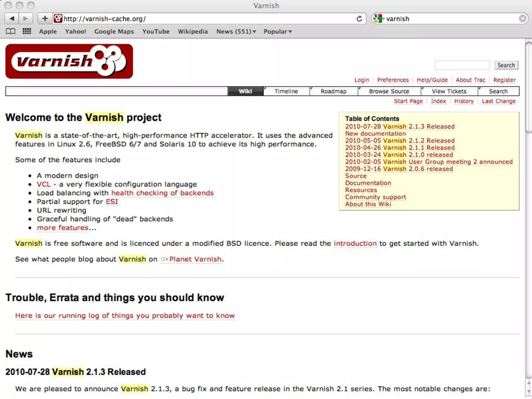Click the browser Forward arrow button
Image resolution: width=532 pixels, height=399 pixels.
tap(25, 19)
